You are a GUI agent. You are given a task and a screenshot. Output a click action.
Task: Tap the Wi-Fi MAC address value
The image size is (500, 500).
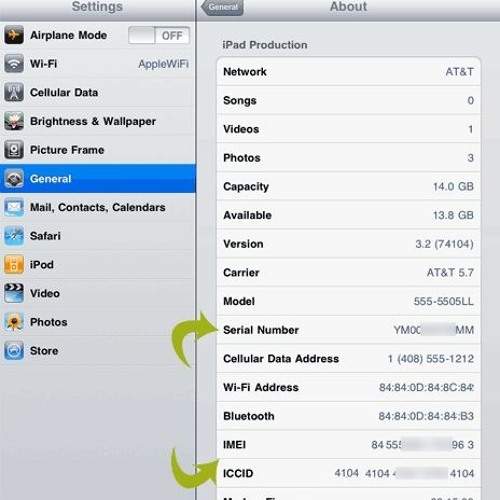point(426,387)
